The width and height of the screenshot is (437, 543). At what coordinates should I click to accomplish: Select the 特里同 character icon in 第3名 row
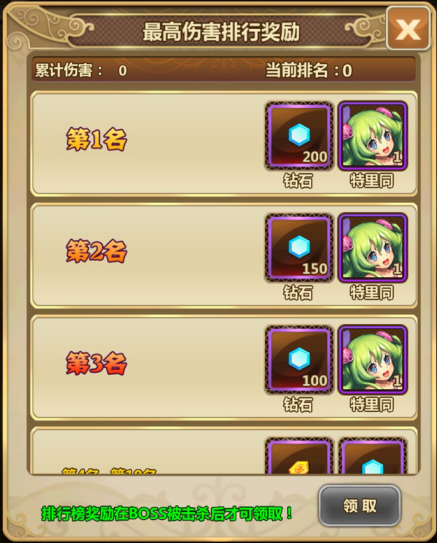(373, 359)
